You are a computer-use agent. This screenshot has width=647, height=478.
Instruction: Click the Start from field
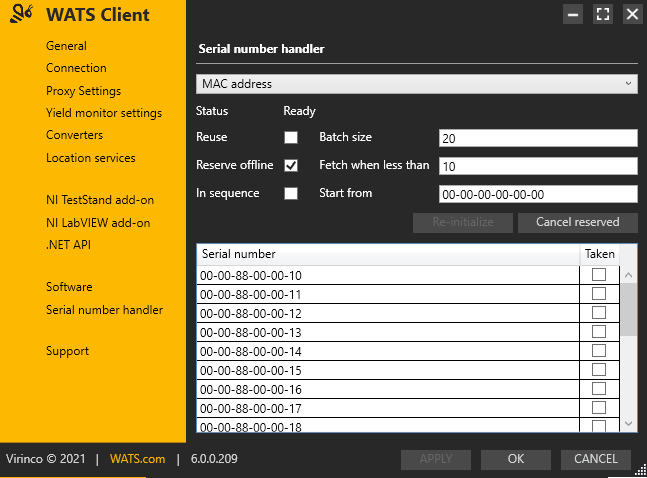pos(538,194)
